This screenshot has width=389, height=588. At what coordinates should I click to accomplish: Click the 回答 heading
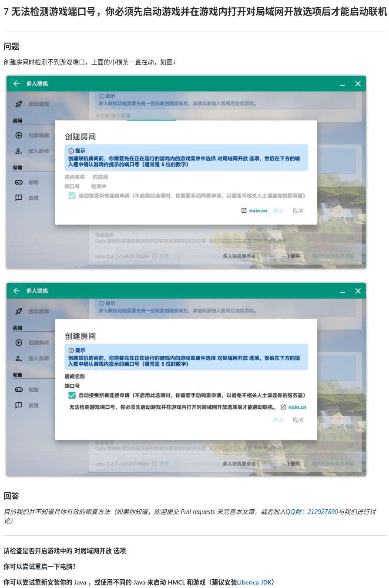11,496
